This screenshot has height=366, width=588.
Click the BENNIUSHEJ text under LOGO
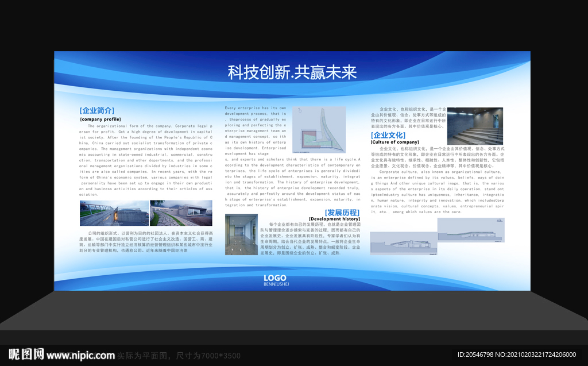coord(276,284)
